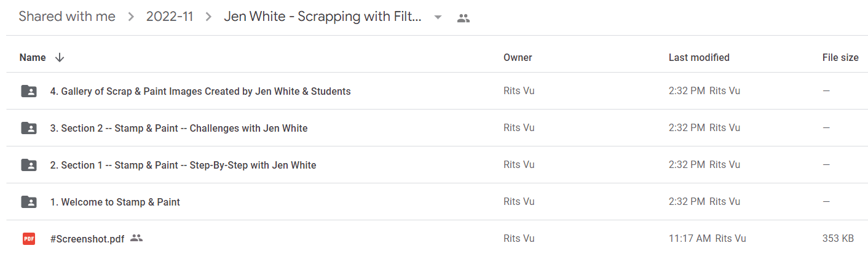Click the red PDF icon for #Screenshot.pdf
The height and width of the screenshot is (256, 868).
(x=28, y=239)
